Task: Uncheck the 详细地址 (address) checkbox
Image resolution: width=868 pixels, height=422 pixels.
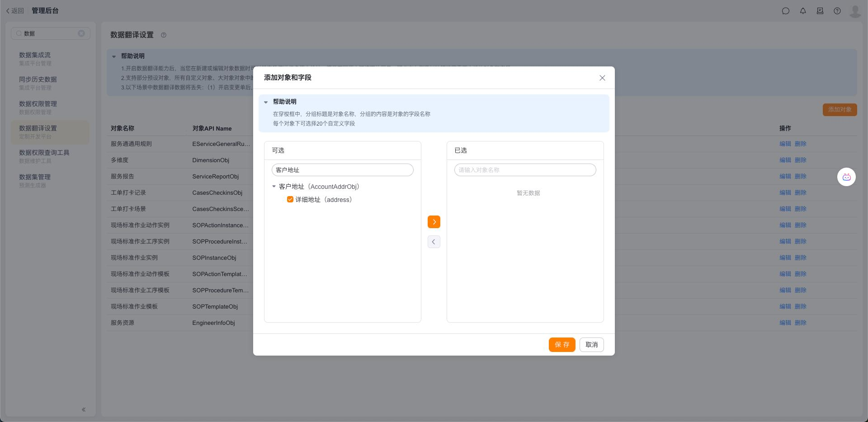Action: [290, 200]
